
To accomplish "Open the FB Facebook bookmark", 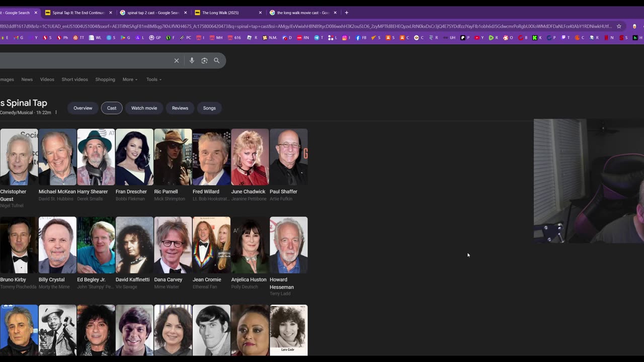I will click(361, 38).
